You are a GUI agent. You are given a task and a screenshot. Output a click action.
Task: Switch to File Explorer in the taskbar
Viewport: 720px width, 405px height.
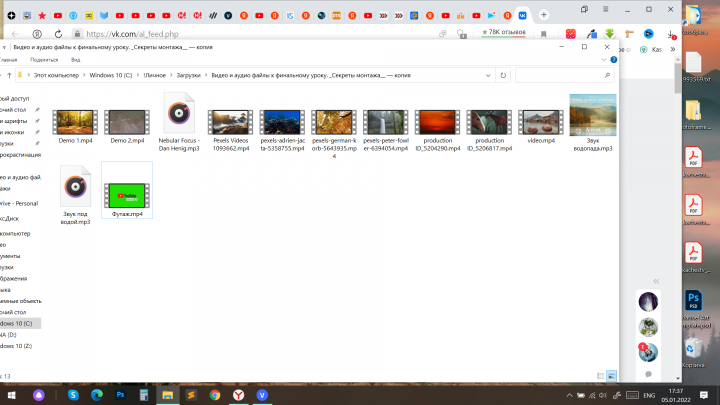pyautogui.click(x=168, y=395)
